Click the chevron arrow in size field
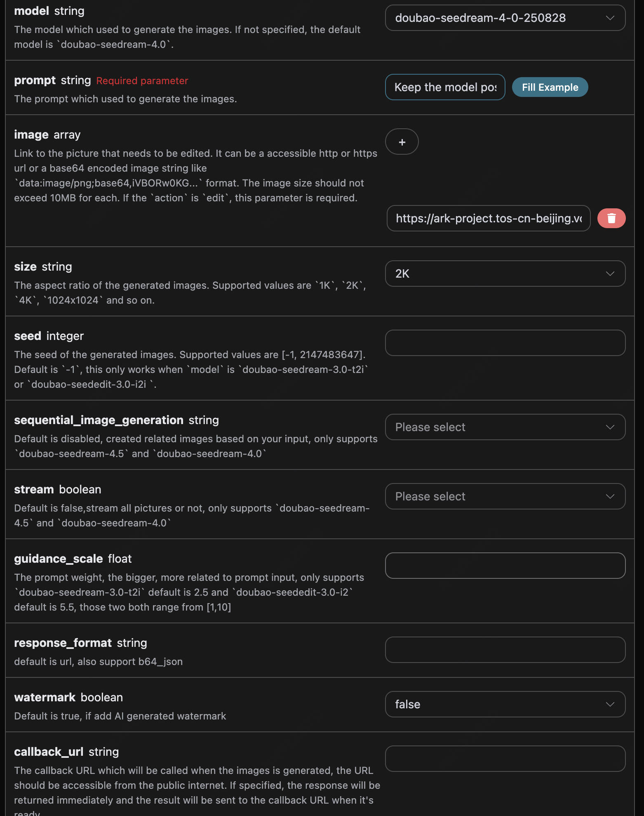This screenshot has height=816, width=644. coord(610,274)
